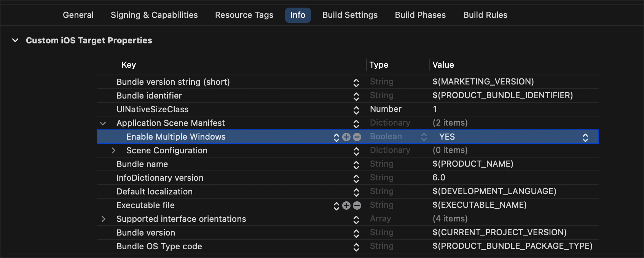644x258 pixels.
Task: Switch to the Build Settings tab
Action: click(350, 15)
